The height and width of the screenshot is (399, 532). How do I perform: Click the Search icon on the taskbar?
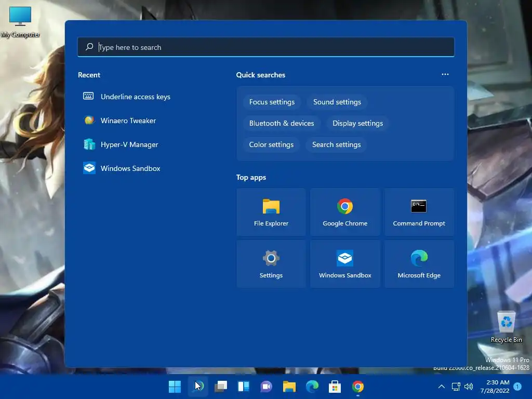(198, 387)
